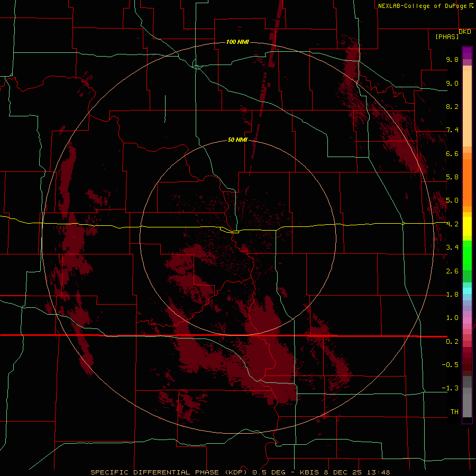Select the 9.8 legend scale value
The image size is (476, 476).
[452, 59]
